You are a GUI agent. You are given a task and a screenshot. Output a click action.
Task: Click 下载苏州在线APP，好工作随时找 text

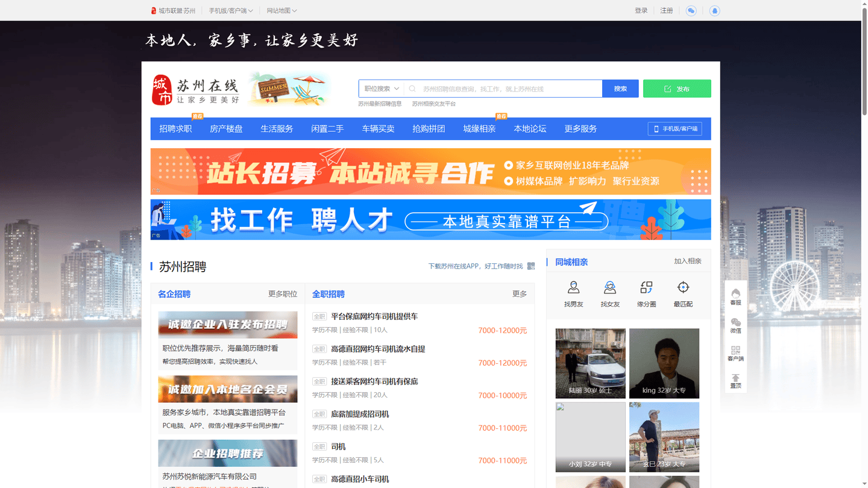click(476, 266)
